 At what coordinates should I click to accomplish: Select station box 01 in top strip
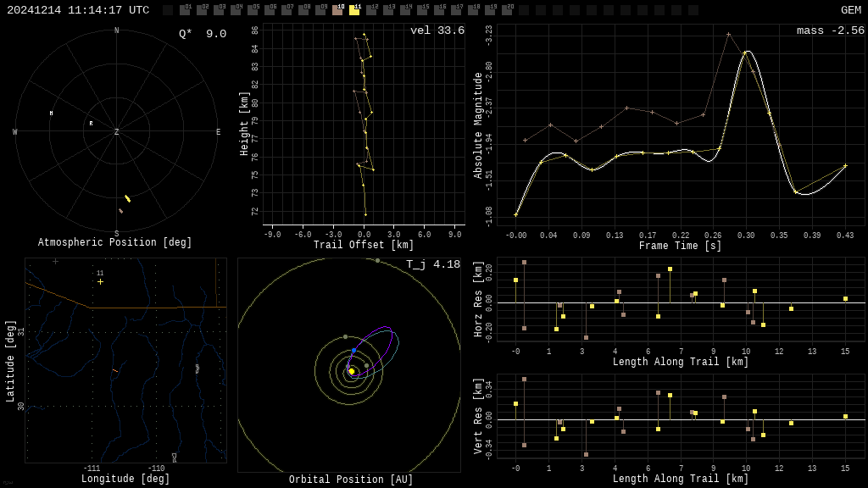point(185,9)
